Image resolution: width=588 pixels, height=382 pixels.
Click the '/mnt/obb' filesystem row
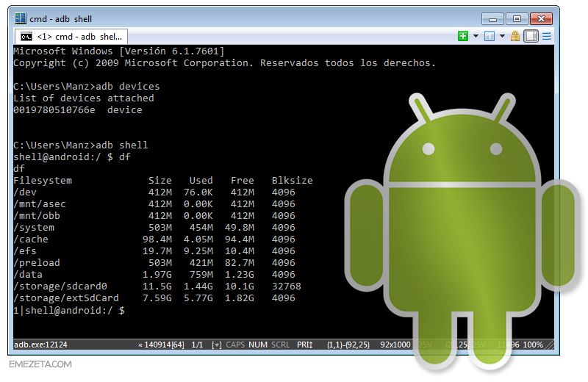pos(154,216)
